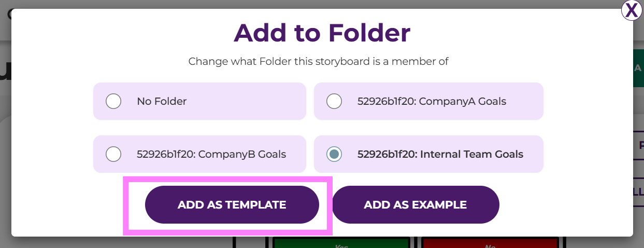Click the "No Folder" label text
Viewport: 644px width, 248px height.
coord(162,101)
